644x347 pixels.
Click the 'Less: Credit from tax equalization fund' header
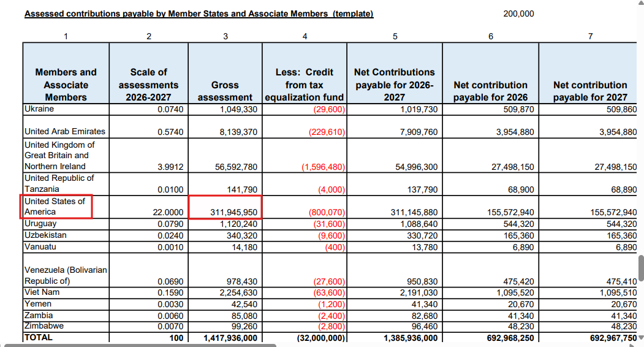305,85
